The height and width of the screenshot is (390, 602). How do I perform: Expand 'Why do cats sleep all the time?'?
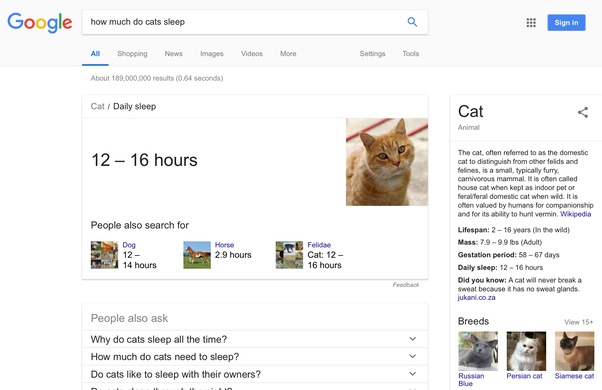tap(255, 339)
